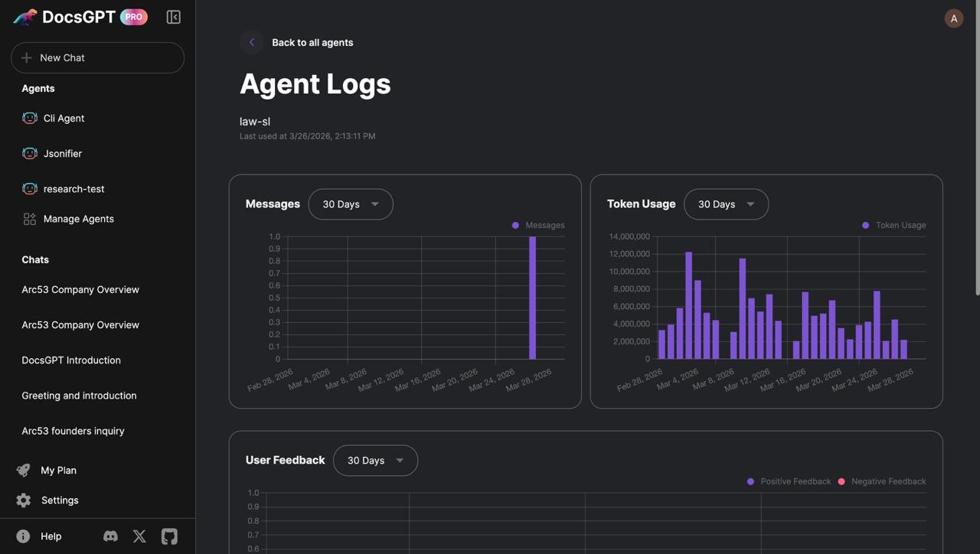Toggle Positive Feedback legend series

point(789,481)
